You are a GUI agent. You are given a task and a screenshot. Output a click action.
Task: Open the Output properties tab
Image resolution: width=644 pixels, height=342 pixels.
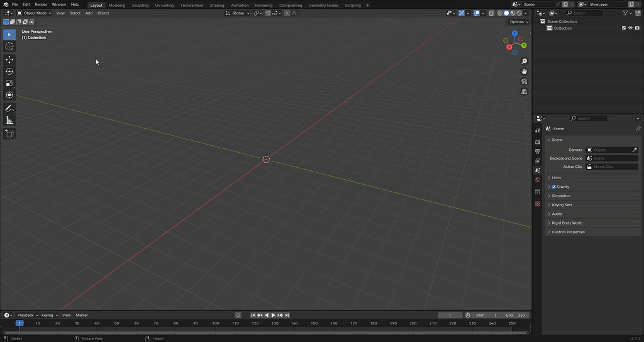[538, 152]
